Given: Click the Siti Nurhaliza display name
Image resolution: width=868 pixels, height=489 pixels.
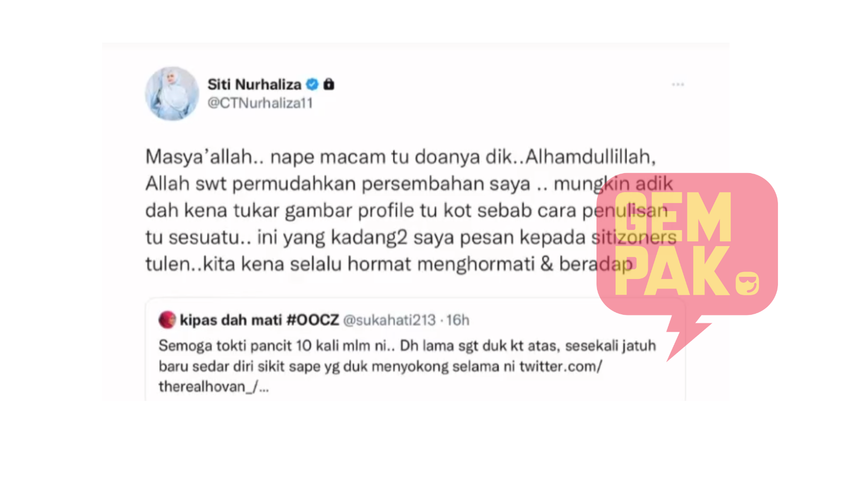Looking at the screenshot, I should 255,84.
